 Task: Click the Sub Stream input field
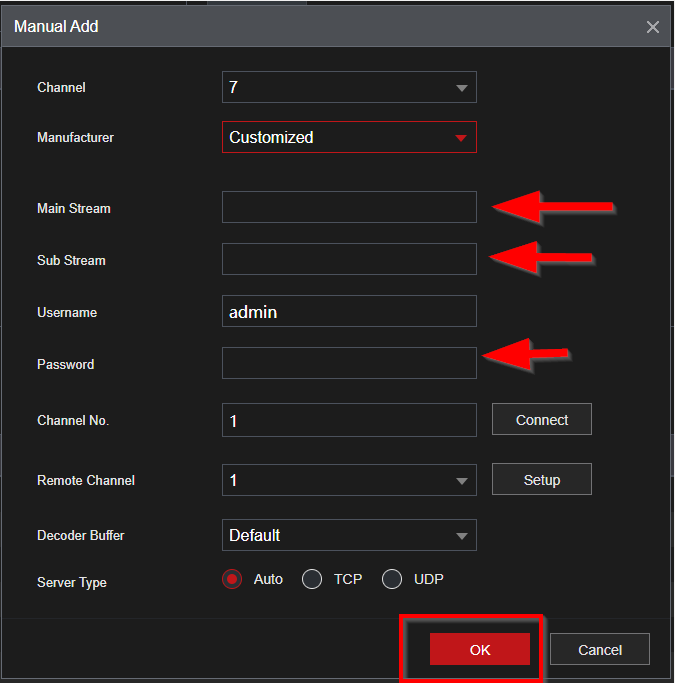tap(348, 260)
